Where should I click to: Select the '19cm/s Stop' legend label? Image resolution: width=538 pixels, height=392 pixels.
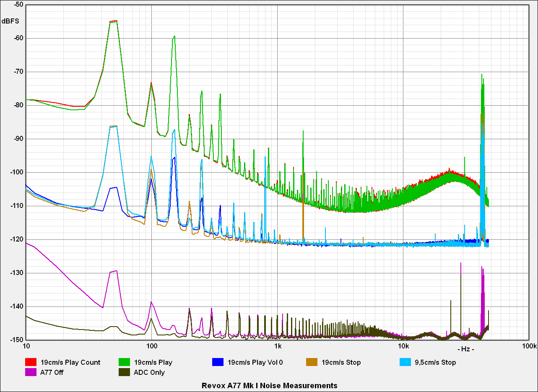click(341, 362)
